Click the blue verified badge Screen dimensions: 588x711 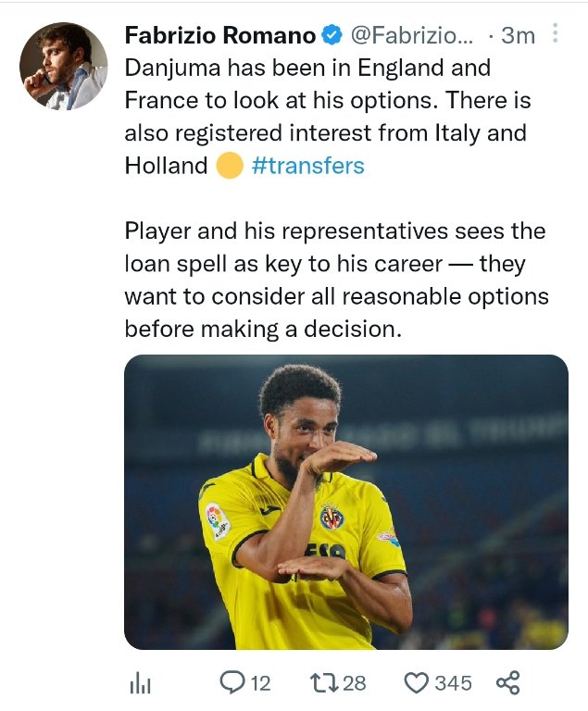pos(331,36)
